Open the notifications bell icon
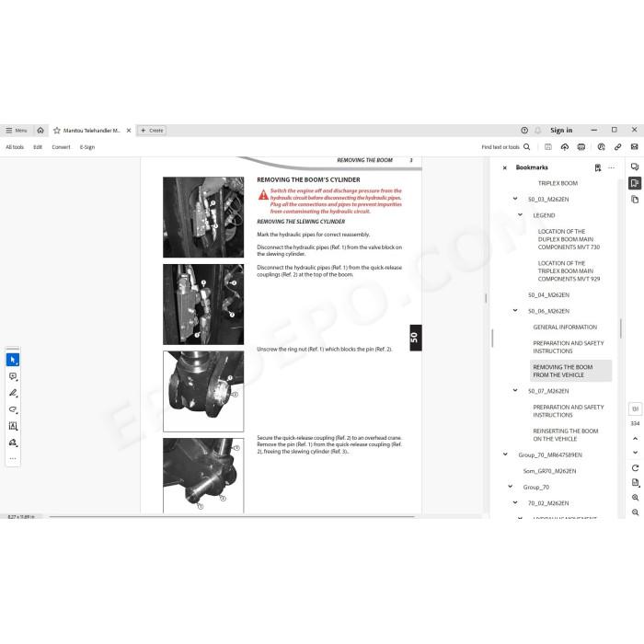This screenshot has height=644, width=644. point(537,131)
